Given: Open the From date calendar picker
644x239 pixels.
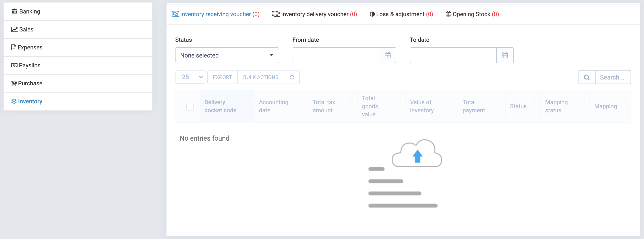Looking at the screenshot, I should (x=388, y=55).
